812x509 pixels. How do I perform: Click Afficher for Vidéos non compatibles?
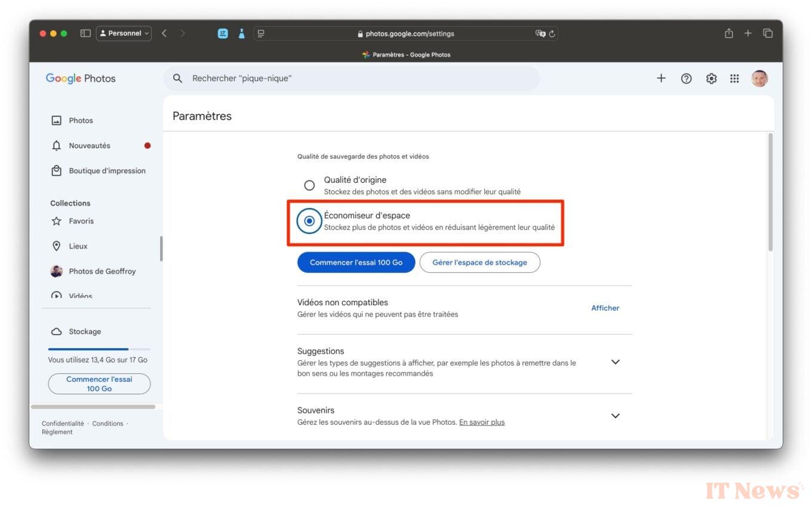[605, 308]
